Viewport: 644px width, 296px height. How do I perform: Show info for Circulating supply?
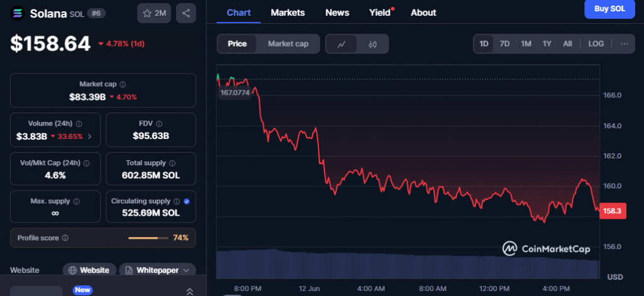[177, 202]
